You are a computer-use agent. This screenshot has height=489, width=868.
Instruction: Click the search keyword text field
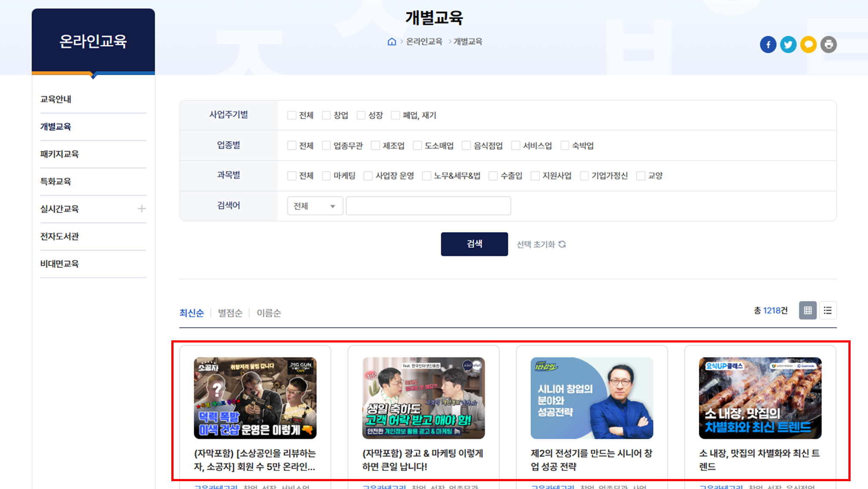[428, 206]
